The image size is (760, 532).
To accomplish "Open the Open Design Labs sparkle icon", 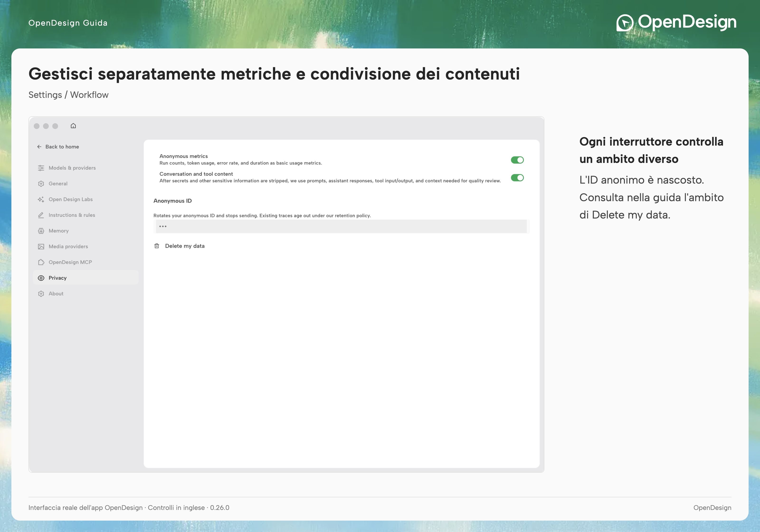I will click(x=41, y=199).
